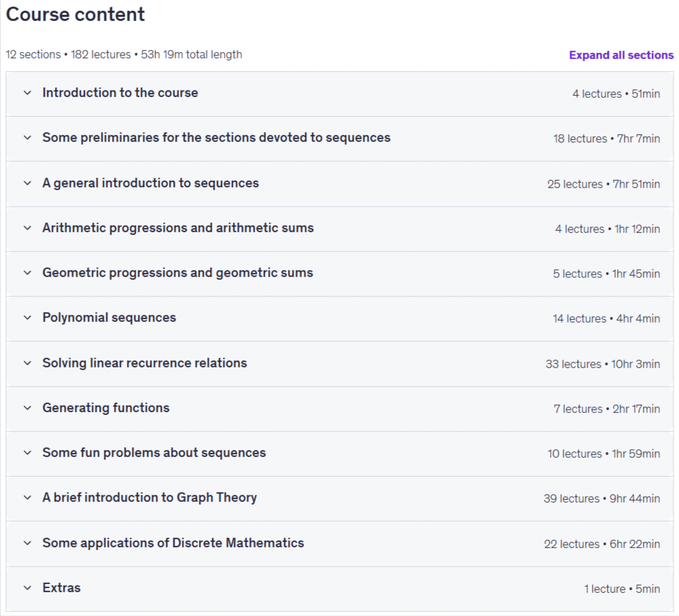Expand chevron for 'Geometric progressions and geometric sums'
The height and width of the screenshot is (616, 679).
(27, 273)
